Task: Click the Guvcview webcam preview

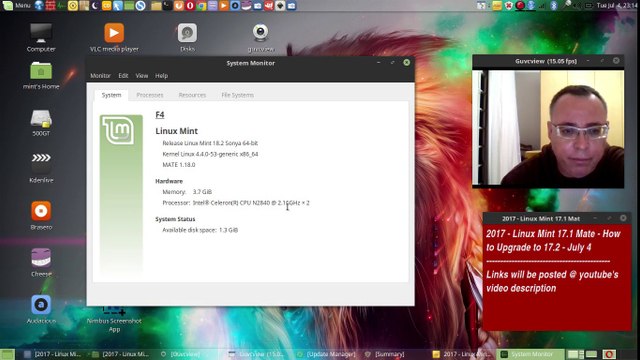Action: tap(548, 128)
